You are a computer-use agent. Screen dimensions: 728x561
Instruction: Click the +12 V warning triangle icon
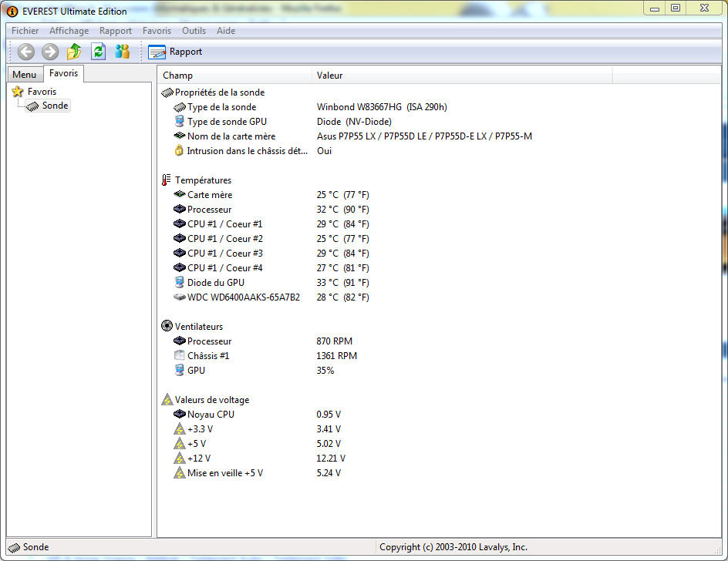[x=180, y=458]
